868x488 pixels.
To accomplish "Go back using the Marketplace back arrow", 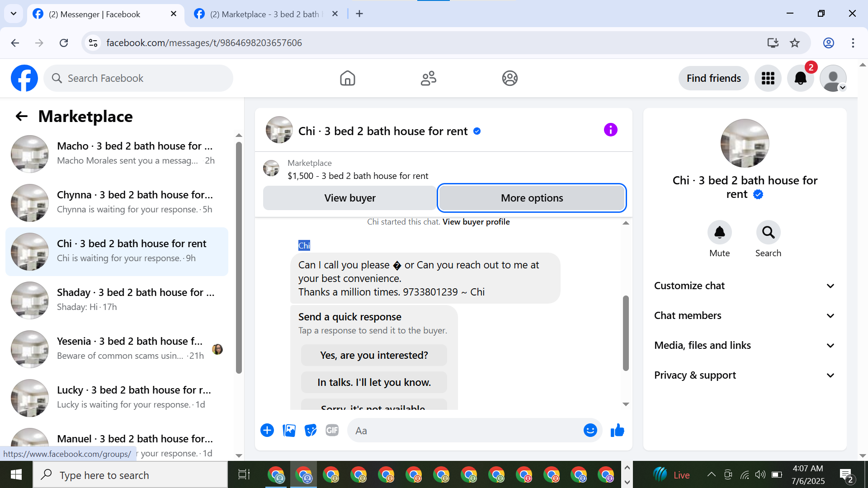I will 21,117.
